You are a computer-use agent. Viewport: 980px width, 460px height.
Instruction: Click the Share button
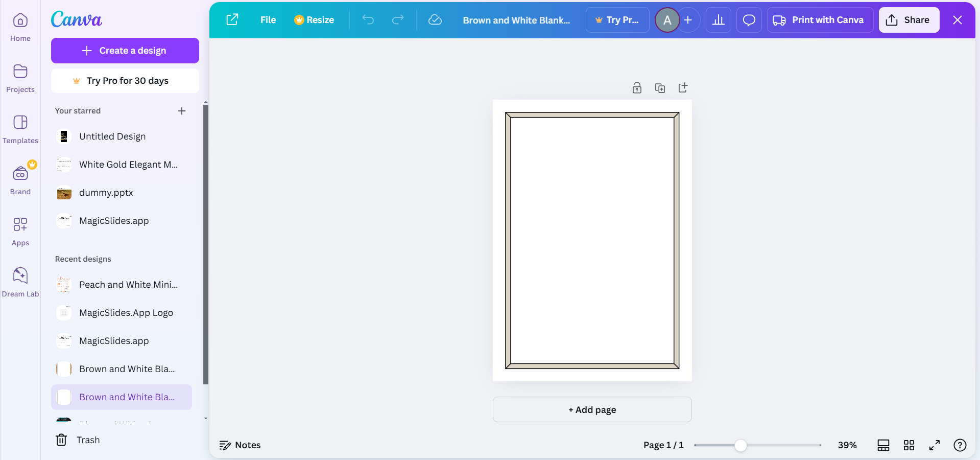pyautogui.click(x=909, y=20)
